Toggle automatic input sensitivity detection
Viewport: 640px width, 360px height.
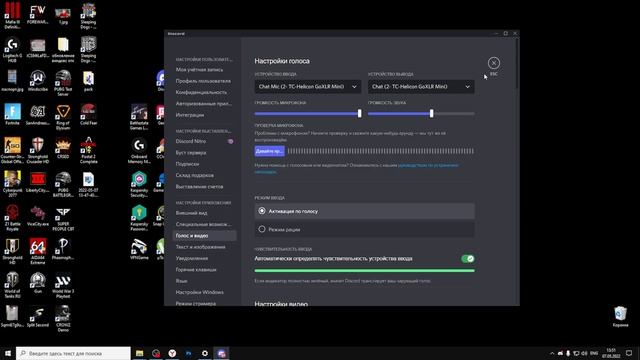(x=468, y=258)
